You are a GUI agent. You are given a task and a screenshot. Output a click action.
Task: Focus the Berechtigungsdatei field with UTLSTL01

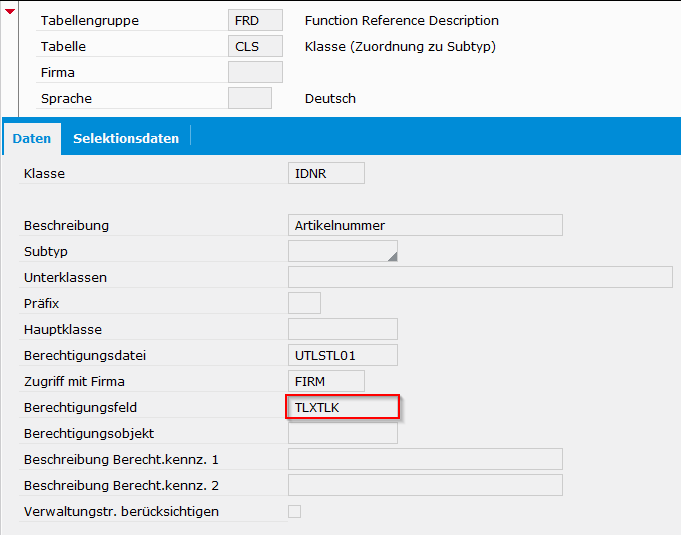click(342, 355)
